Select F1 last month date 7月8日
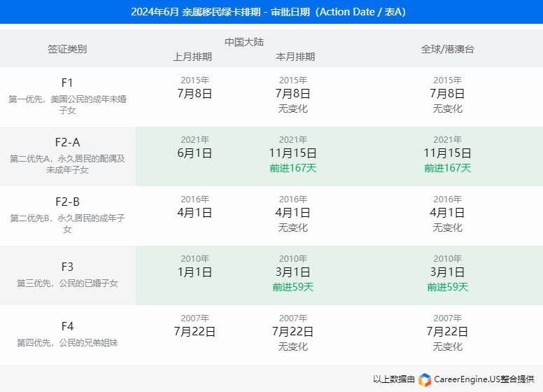Image resolution: width=543 pixels, height=392 pixels. [x=195, y=94]
